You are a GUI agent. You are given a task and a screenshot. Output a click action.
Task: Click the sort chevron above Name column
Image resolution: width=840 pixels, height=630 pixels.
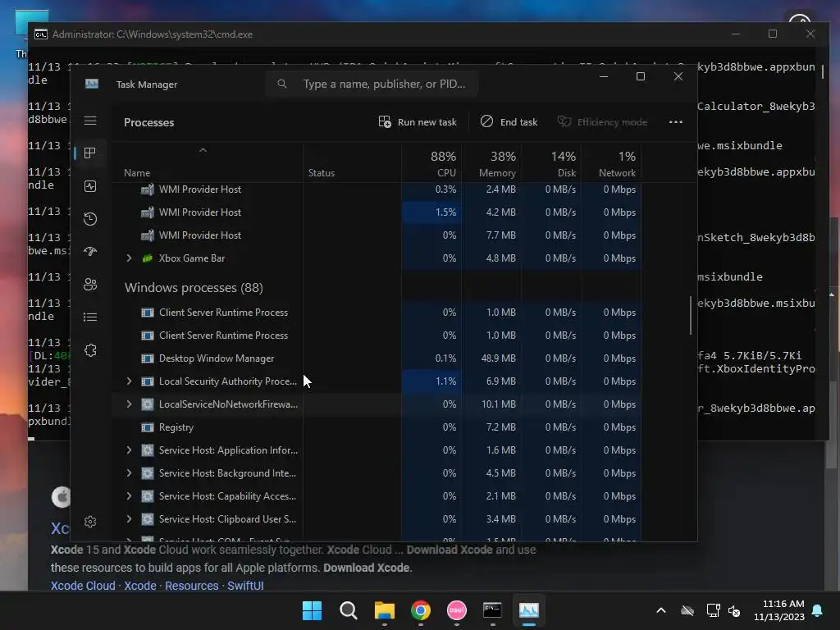tap(203, 151)
